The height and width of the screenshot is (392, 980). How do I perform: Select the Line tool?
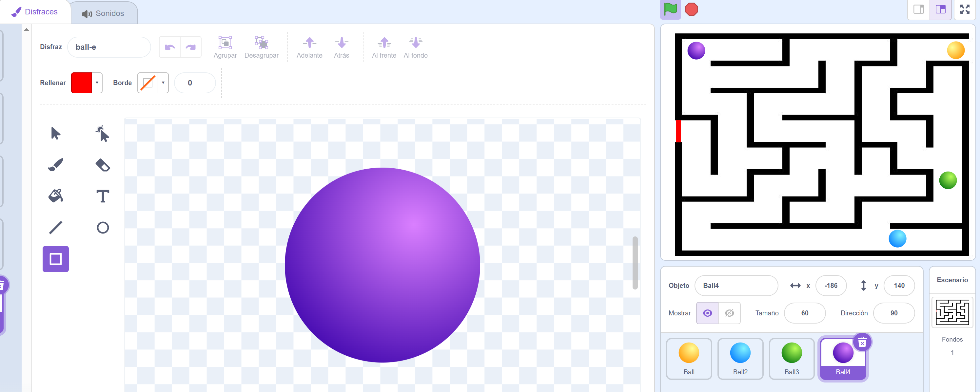55,227
